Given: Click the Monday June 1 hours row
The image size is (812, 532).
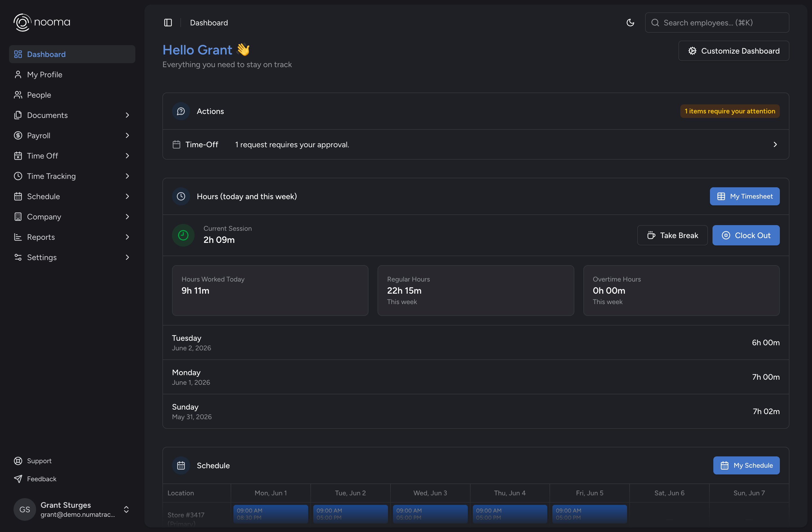Looking at the screenshot, I should click(x=476, y=377).
